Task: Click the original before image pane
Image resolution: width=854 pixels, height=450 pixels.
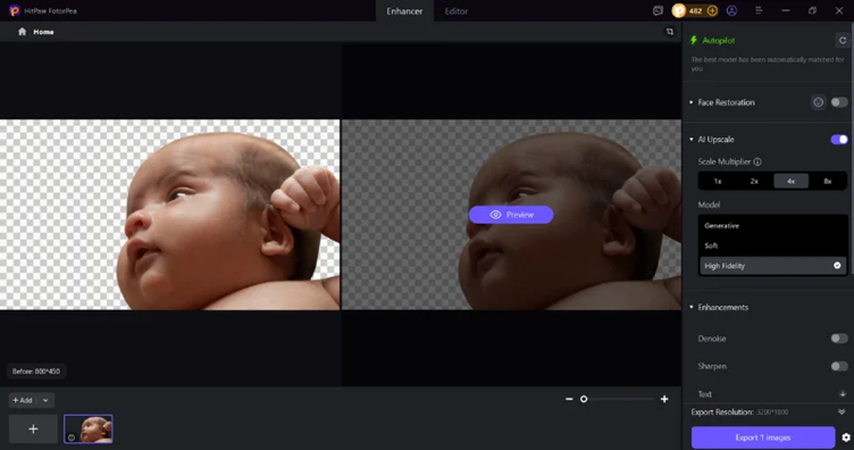Action: [x=169, y=215]
